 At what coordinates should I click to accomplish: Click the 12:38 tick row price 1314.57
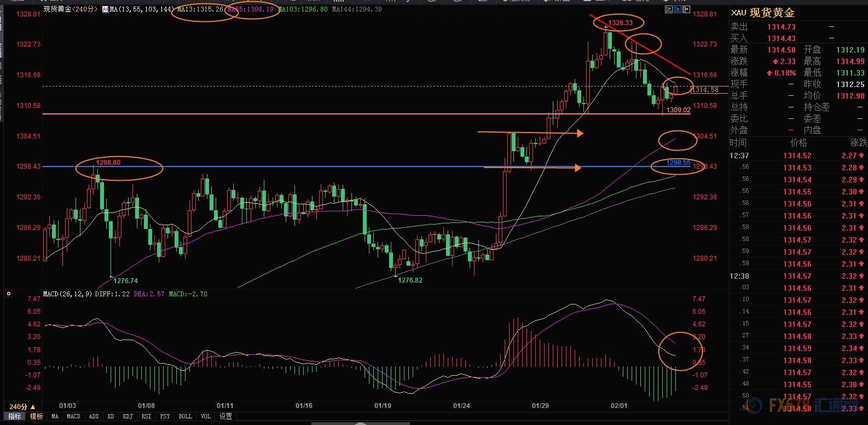tap(797, 276)
